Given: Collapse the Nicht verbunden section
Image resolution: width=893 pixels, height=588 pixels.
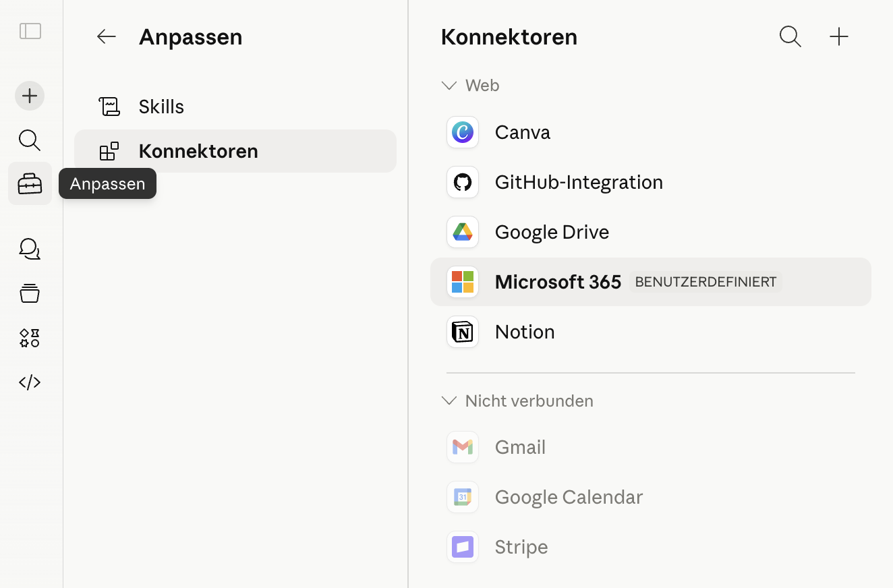Looking at the screenshot, I should 449,401.
